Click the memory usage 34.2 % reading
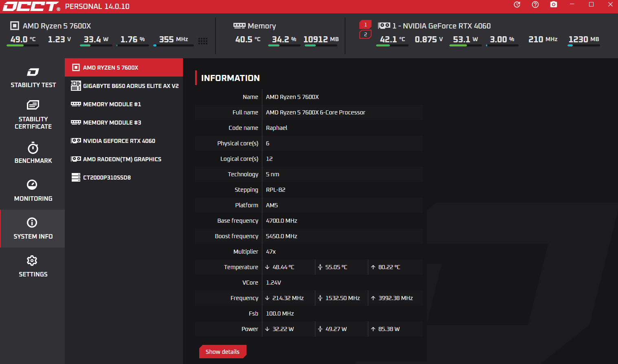This screenshot has width=618, height=364. coord(284,39)
